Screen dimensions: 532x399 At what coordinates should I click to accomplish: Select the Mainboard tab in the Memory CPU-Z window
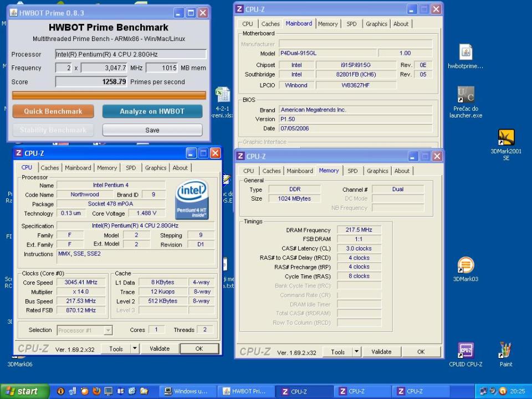coord(300,171)
